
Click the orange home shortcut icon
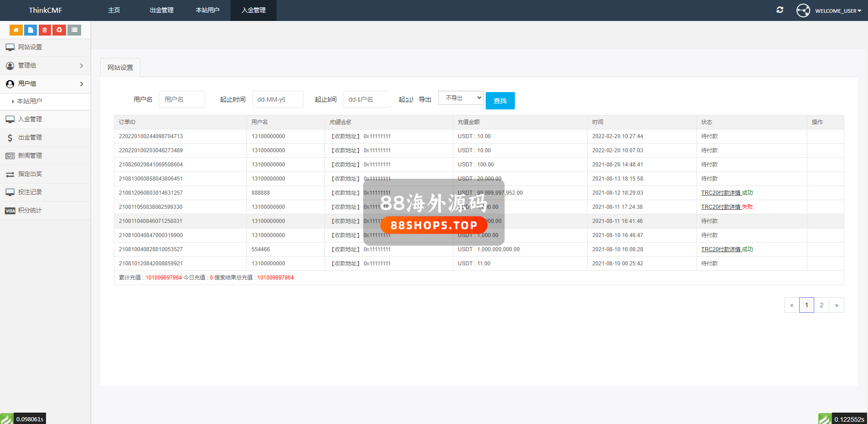click(x=16, y=30)
